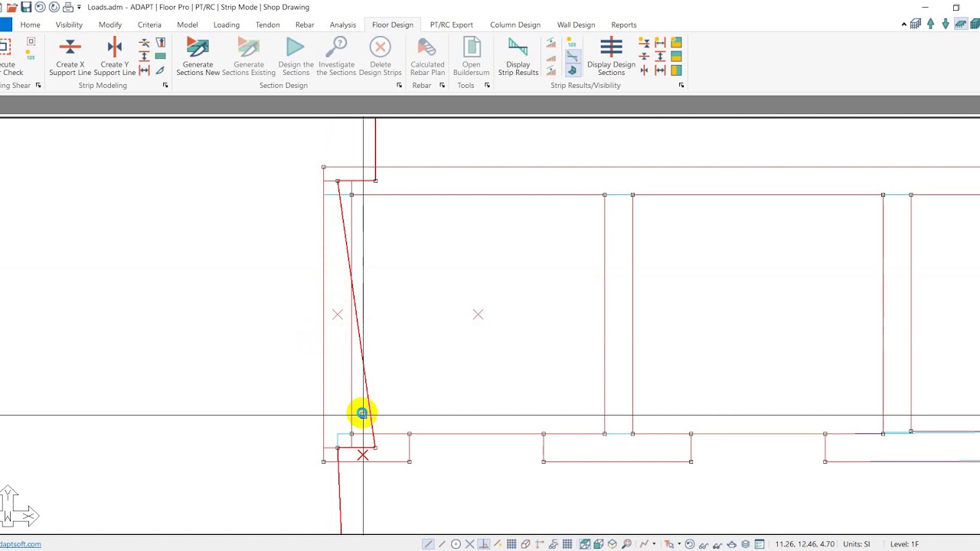The image size is (980, 551).
Task: Open the Analysis tab
Action: tap(343, 24)
